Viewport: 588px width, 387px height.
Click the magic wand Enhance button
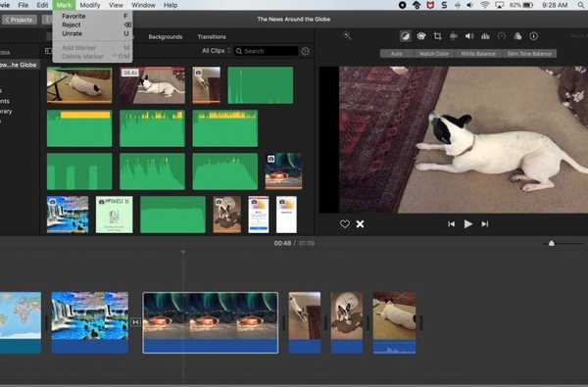coord(348,36)
